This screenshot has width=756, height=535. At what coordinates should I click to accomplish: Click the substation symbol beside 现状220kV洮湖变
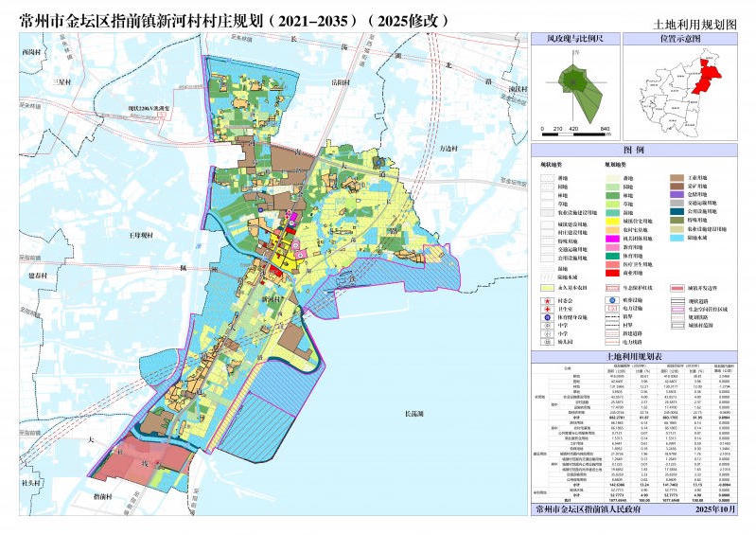coord(162,115)
